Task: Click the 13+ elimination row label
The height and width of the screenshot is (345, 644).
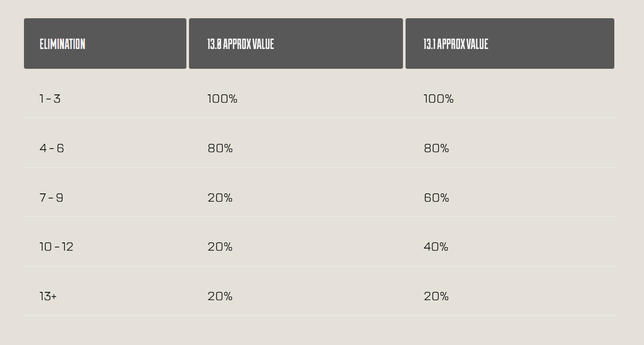Action: coord(48,296)
